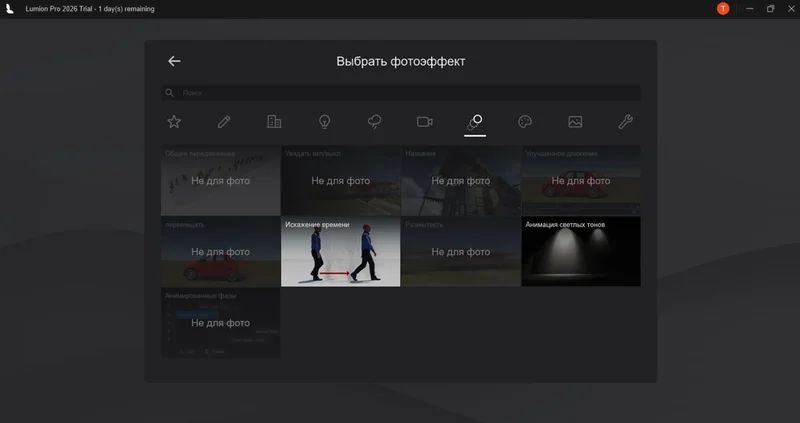Open the color palette effects category
800x423 pixels.
(x=525, y=121)
